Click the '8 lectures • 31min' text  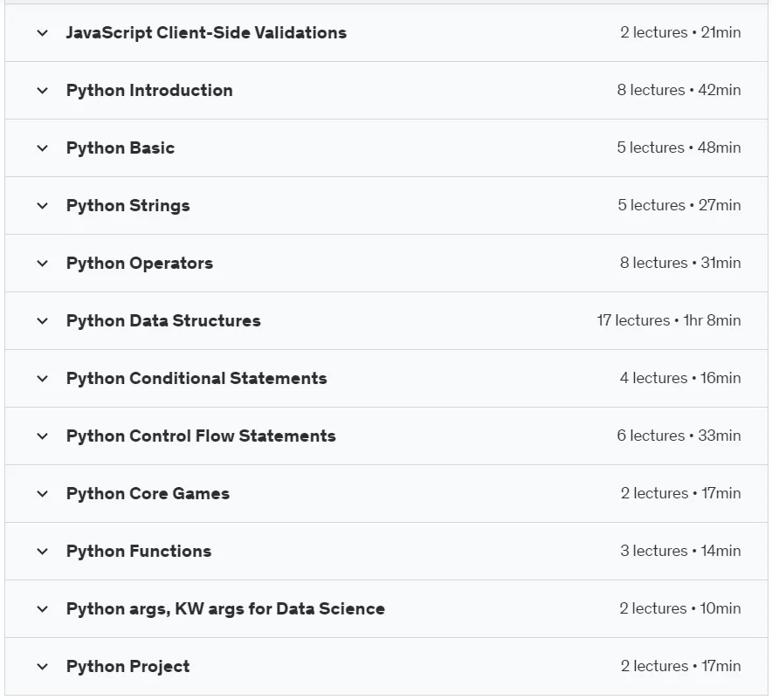[x=680, y=263]
